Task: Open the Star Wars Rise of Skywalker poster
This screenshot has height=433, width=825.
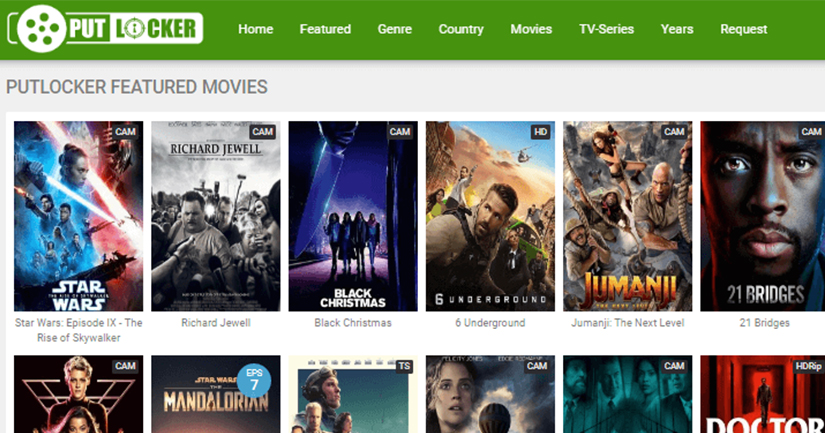Action: point(78,216)
